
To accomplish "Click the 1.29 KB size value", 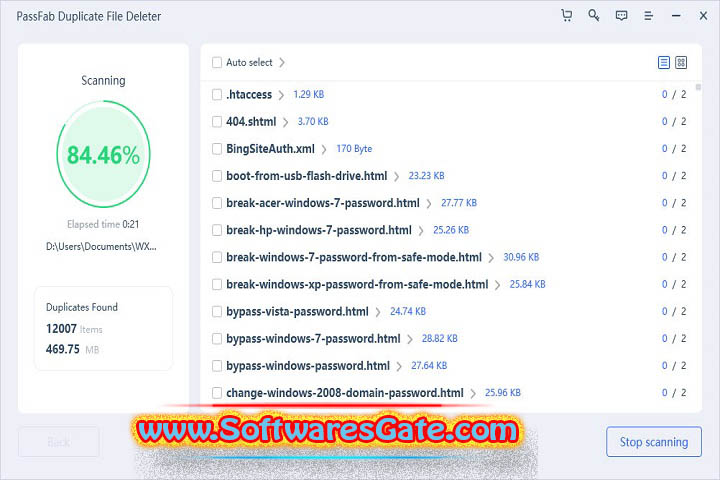I will [309, 94].
